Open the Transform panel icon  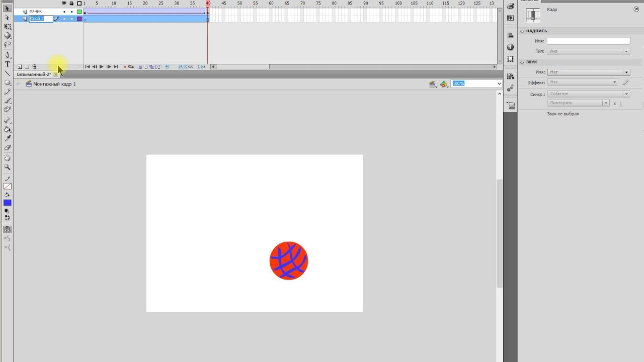pos(511,59)
